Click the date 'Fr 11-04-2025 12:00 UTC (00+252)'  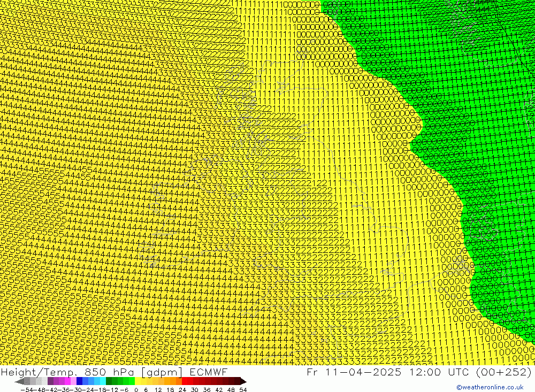point(419,372)
